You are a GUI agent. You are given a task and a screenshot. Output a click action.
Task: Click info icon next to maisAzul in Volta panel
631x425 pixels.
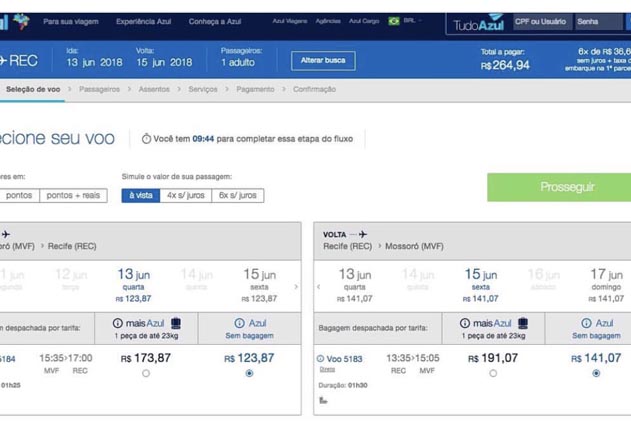click(465, 323)
